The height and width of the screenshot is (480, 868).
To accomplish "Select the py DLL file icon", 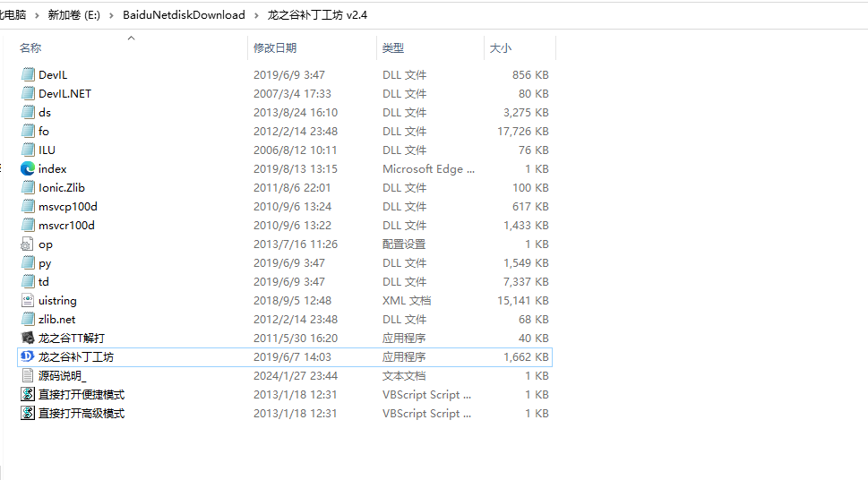I will click(x=28, y=262).
